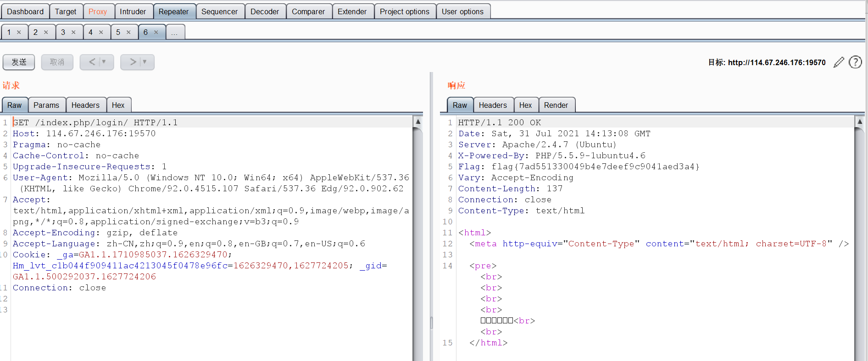Close Repeater tab 1 with its X
Screen dimensions: 868x361
point(19,32)
